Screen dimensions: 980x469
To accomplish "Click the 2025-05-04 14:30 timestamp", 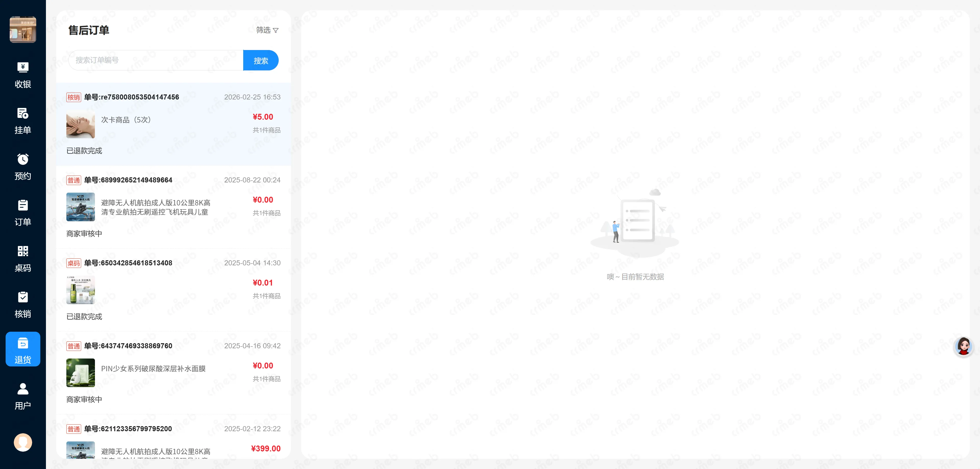I will click(x=252, y=263).
